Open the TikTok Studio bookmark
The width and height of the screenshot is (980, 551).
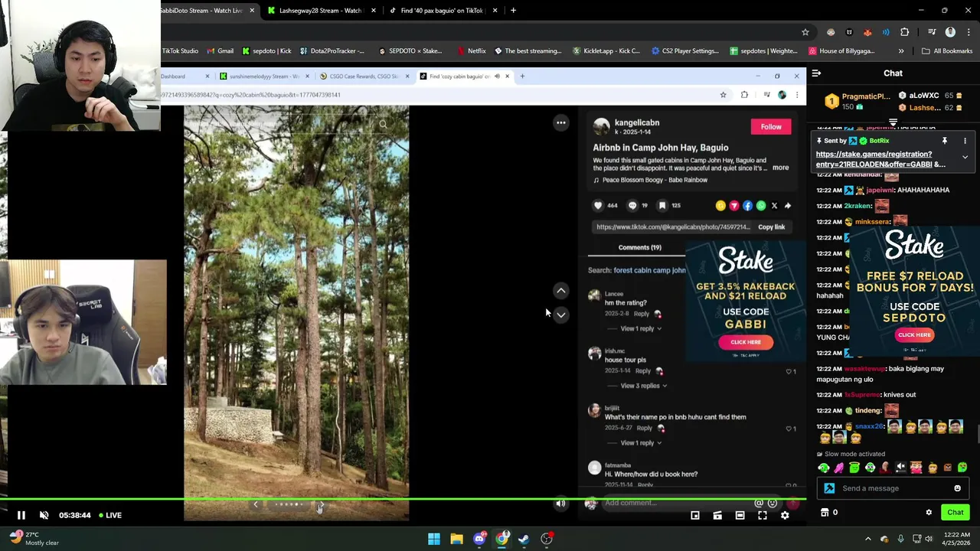[180, 51]
